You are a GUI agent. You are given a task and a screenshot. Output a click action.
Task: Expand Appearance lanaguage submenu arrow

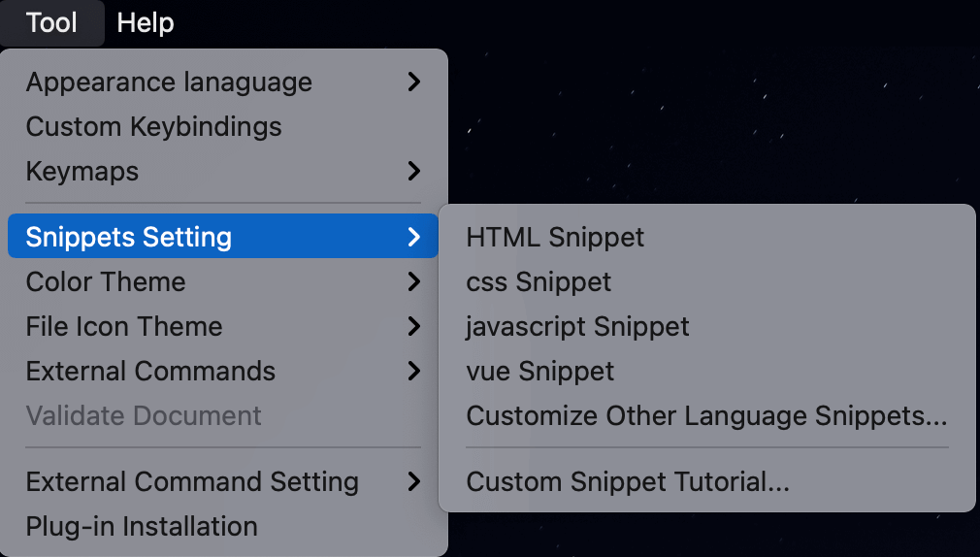point(413,82)
